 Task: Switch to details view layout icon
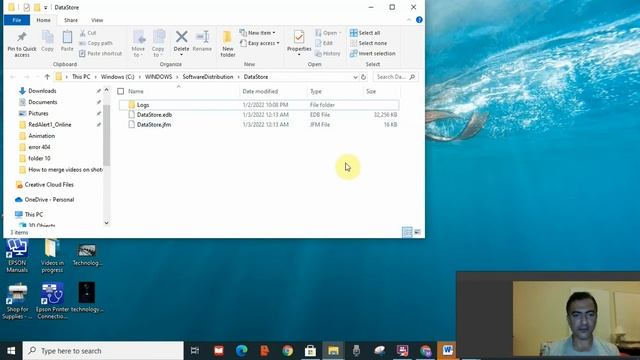coord(407,232)
